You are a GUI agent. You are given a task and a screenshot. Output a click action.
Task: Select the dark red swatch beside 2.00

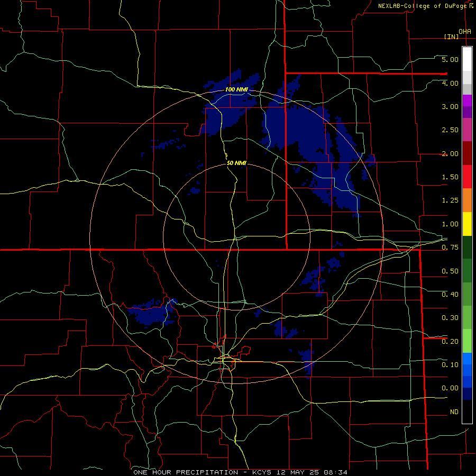coord(467,153)
